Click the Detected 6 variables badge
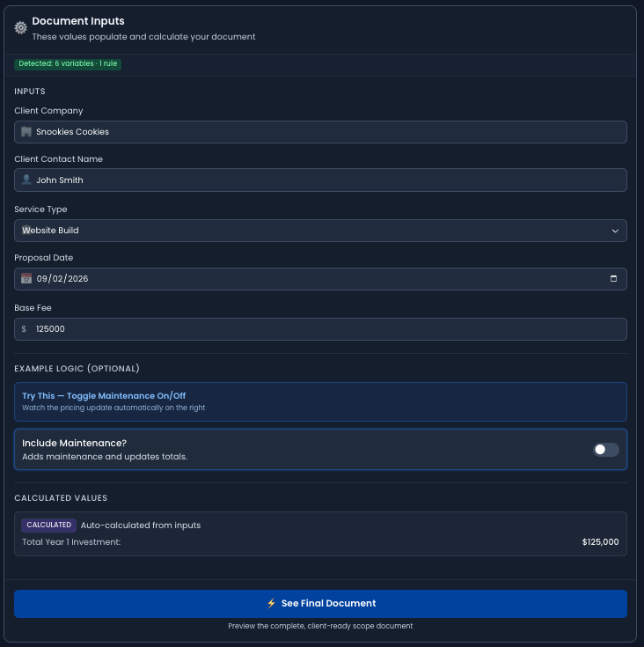Viewport: 644px width, 647px height. pos(68,63)
